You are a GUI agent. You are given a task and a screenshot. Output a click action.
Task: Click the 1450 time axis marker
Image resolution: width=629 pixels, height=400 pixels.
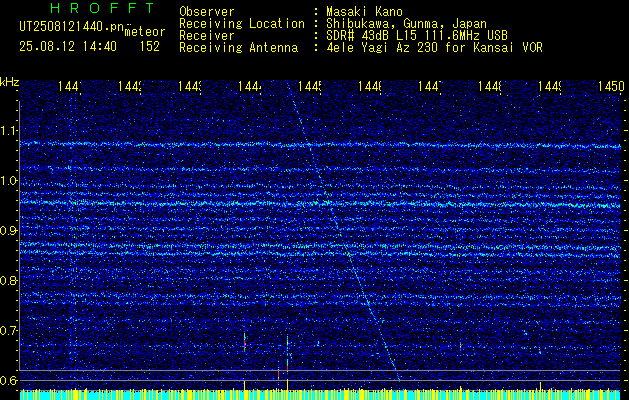pos(611,86)
